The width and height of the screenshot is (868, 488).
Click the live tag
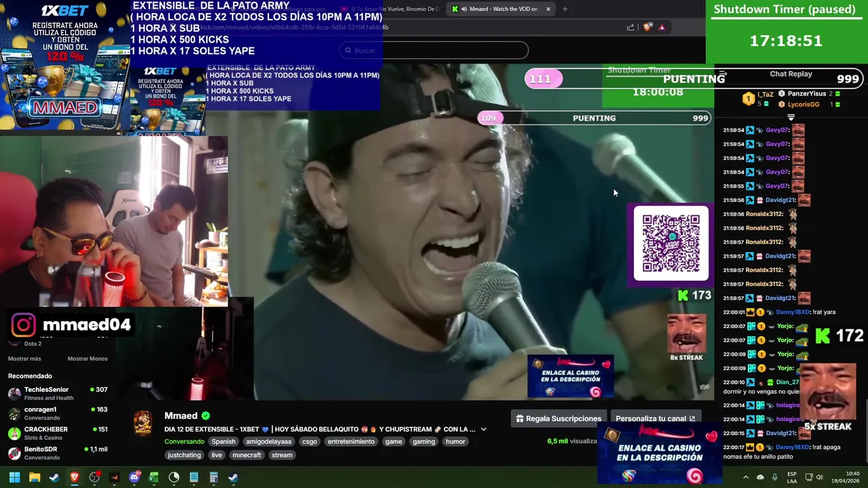click(x=216, y=455)
